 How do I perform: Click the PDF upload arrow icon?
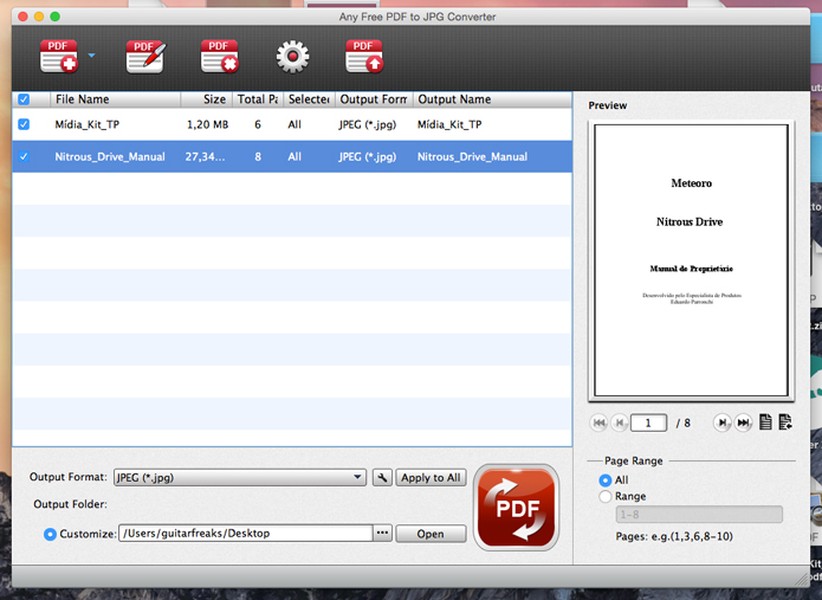point(364,56)
